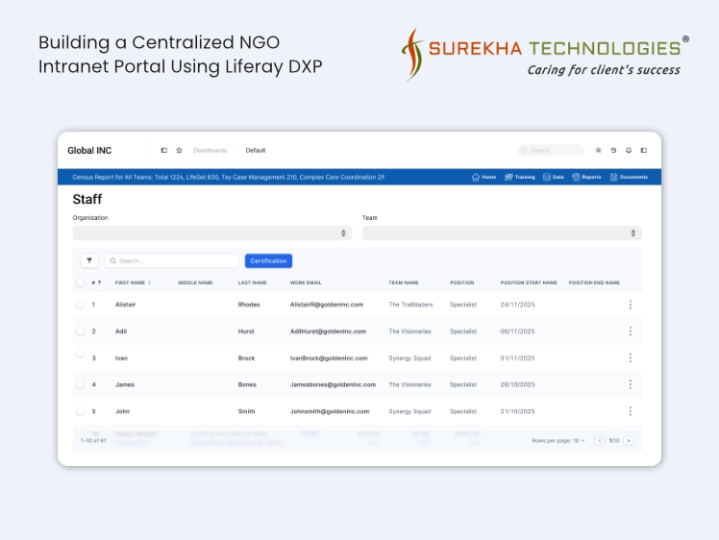Click the 1-10 of 97 count text
This screenshot has width=719, height=540.
click(x=94, y=441)
